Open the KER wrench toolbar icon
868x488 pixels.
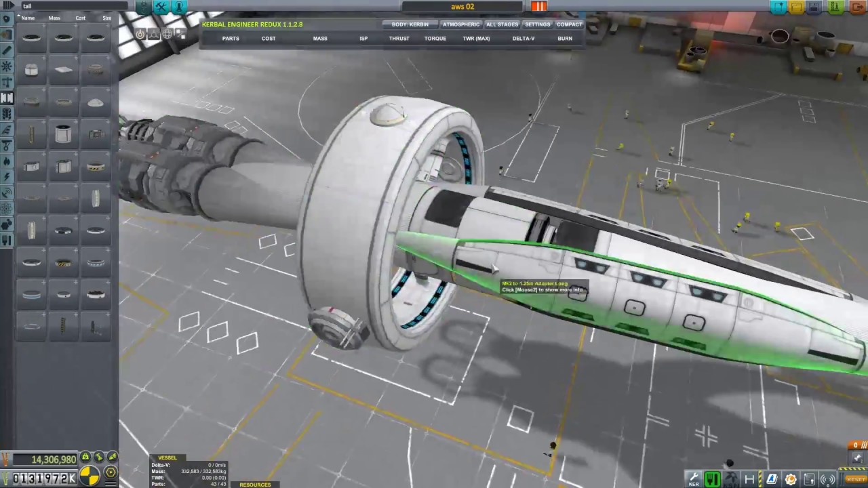[694, 479]
